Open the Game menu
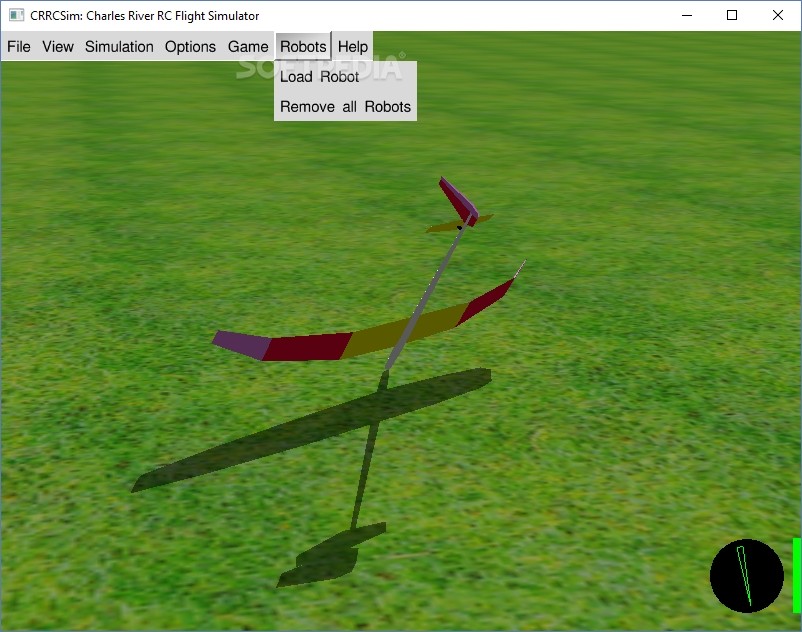The height and width of the screenshot is (632, 802). (248, 47)
